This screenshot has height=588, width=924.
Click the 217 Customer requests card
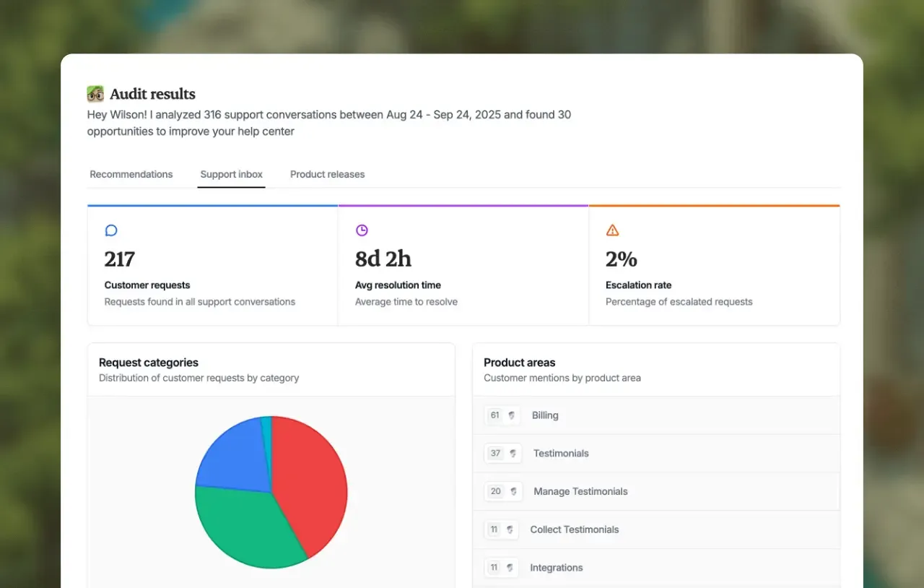tap(212, 266)
